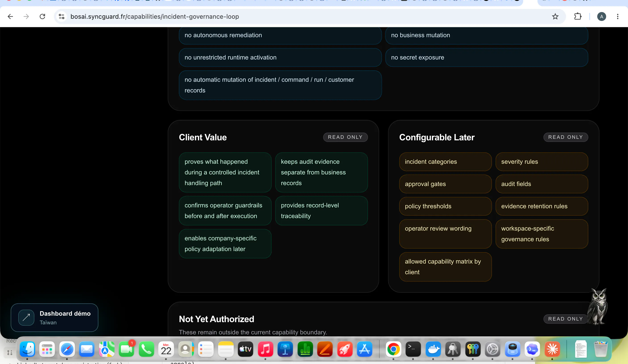
Task: Click the 'Not Yet Authorized' heading
Action: click(216, 319)
